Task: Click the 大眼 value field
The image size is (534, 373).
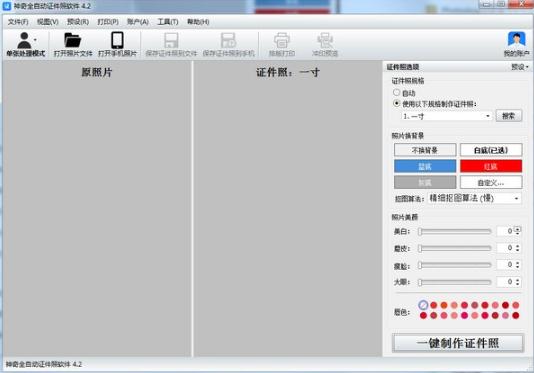Action: (x=505, y=282)
